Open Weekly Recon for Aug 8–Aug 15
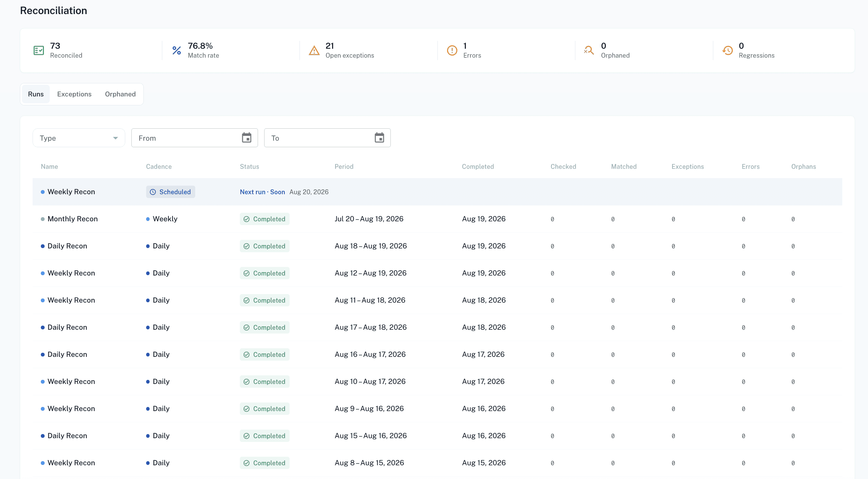This screenshot has width=868, height=479. pos(437,463)
